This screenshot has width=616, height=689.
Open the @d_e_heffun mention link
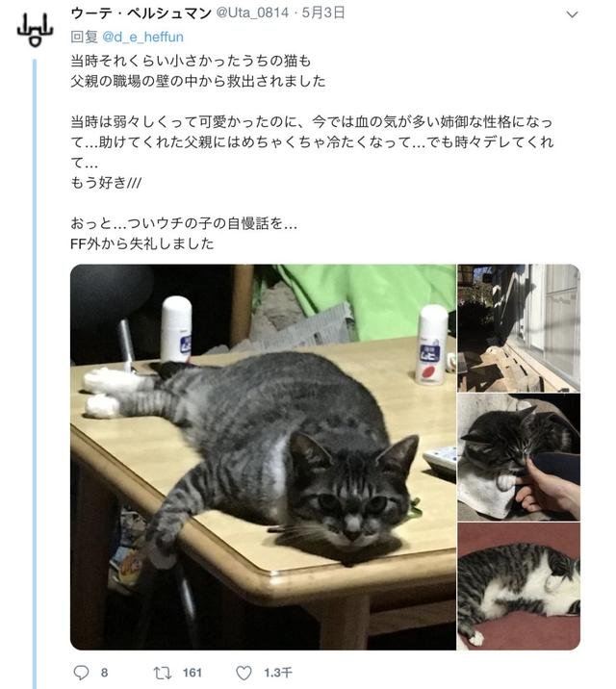click(142, 37)
